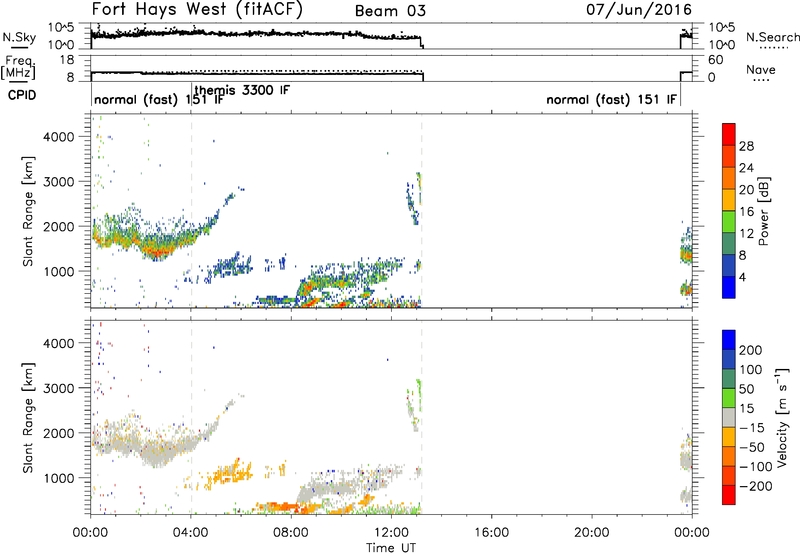Click the '20:00' time axis label
This screenshot has height=554, width=800.
coord(592,533)
